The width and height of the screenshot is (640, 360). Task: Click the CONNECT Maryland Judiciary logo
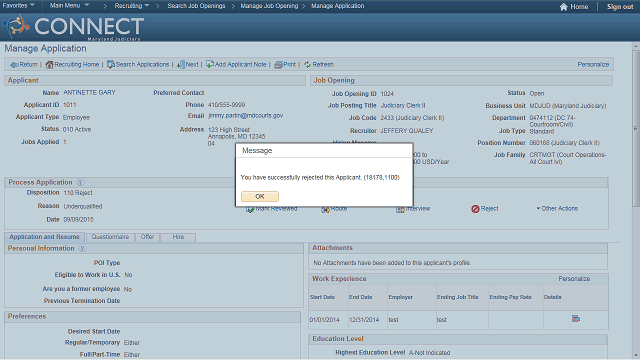[x=73, y=27]
